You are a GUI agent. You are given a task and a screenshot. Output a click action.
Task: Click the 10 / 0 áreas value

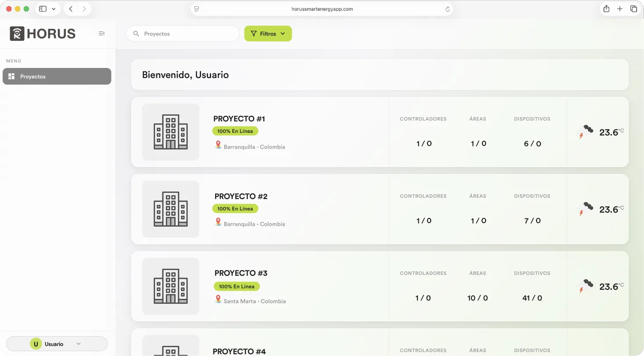(x=478, y=298)
